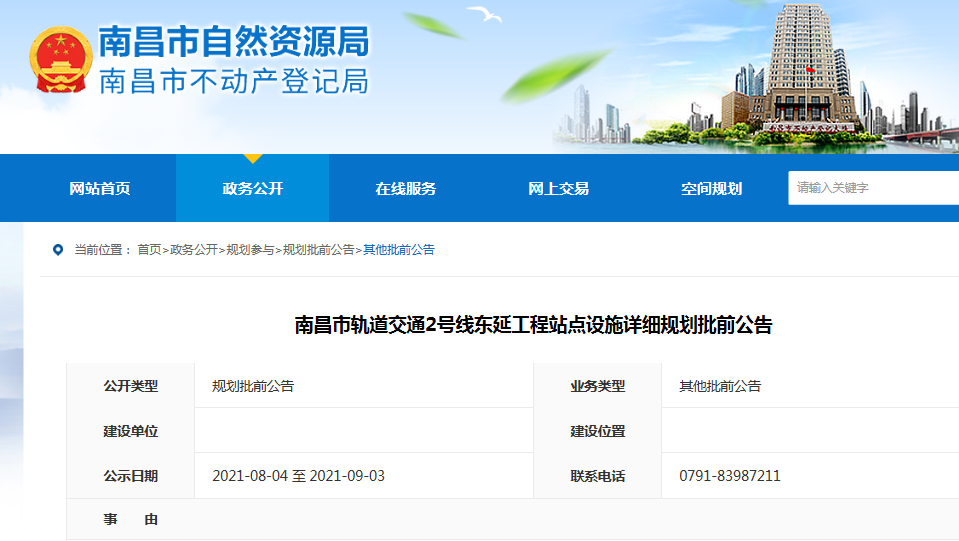This screenshot has height=541, width=959.
Task: Click the 规划参与 breadcrumb link
Action: pyautogui.click(x=250, y=250)
